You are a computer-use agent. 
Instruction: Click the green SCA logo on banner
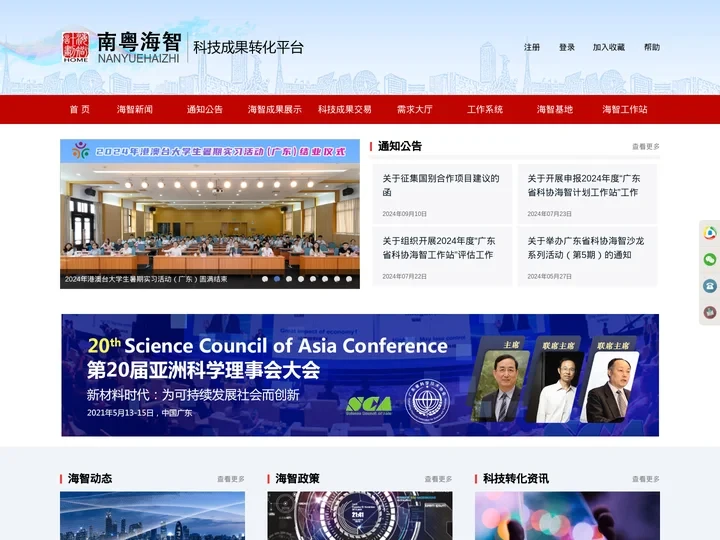coord(369,405)
